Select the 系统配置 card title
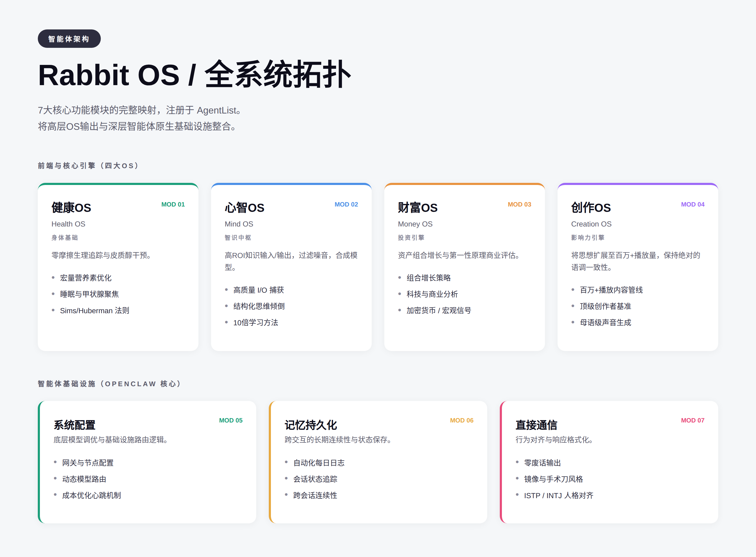Screen dimensions: 756x557 click(75, 425)
